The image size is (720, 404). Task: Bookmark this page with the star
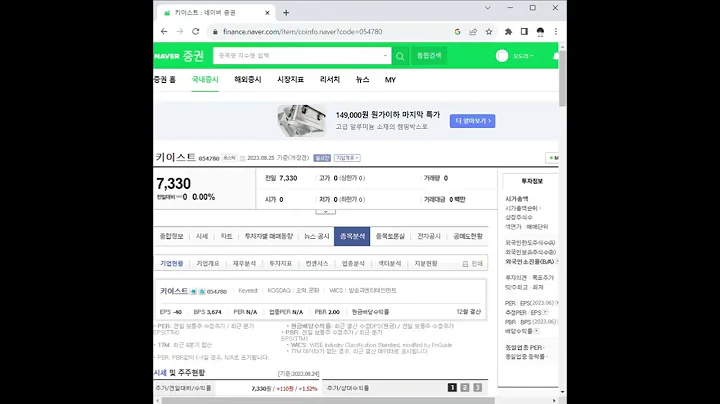coord(489,32)
